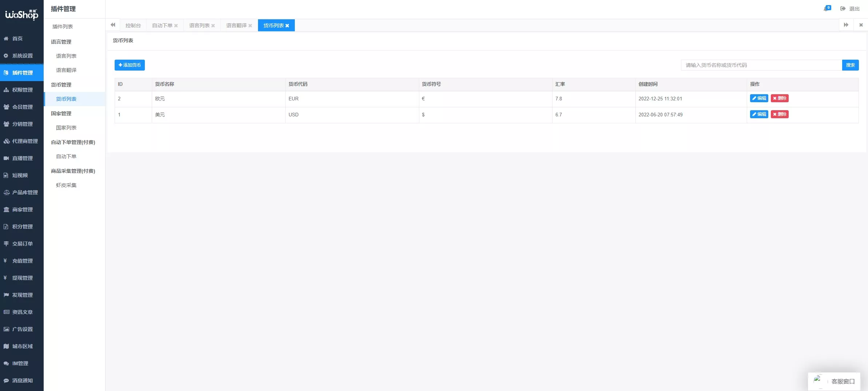Click the currency search input field

761,65
